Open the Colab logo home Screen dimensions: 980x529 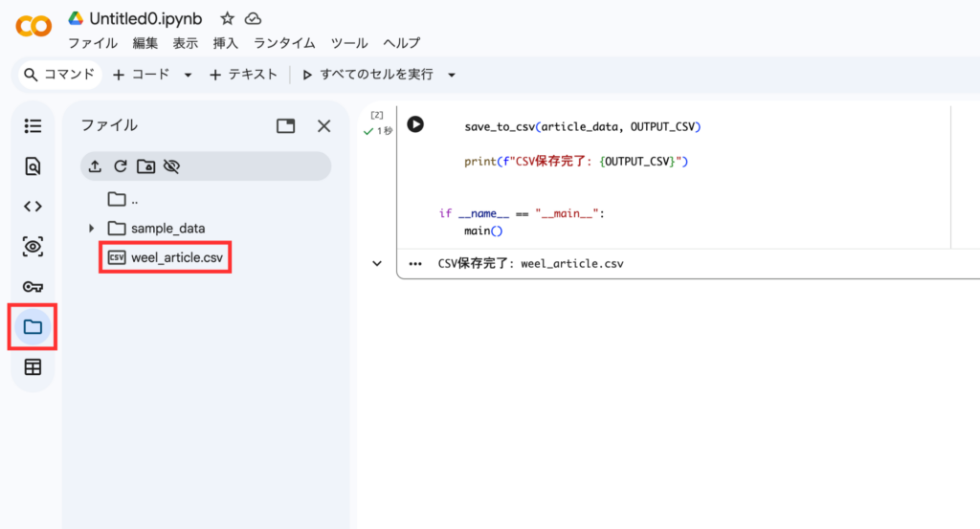[33, 26]
